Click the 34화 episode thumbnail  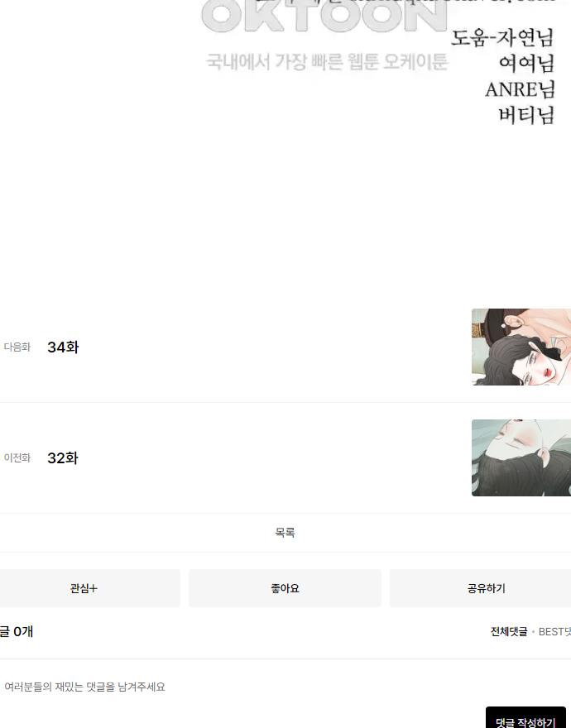coord(521,347)
